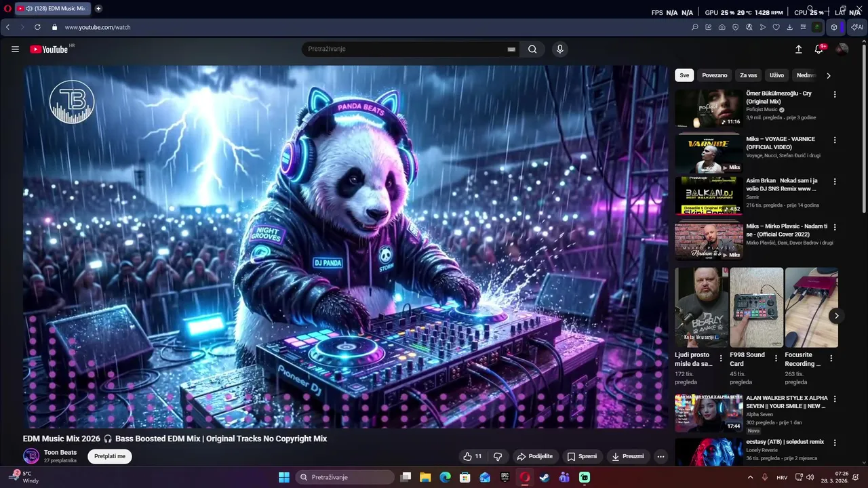Click the Windows taskbar search box
Viewport: 868px width, 488px height.
point(344,477)
